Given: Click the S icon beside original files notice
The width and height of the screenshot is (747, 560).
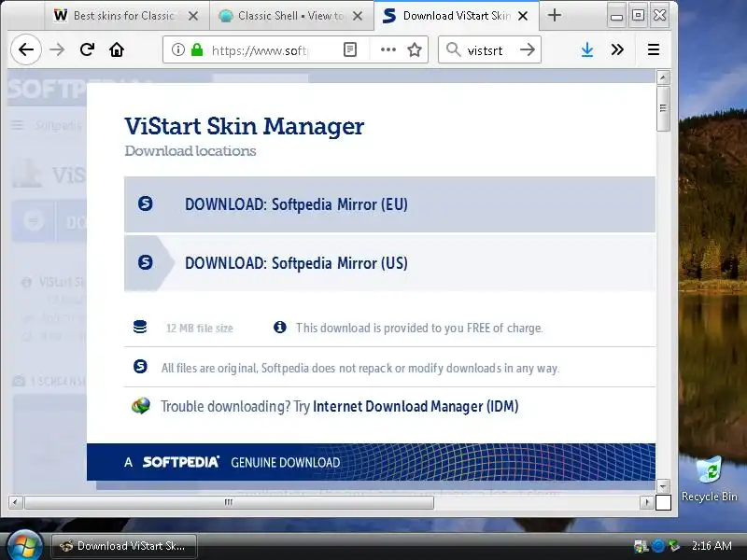Looking at the screenshot, I should tap(140, 367).
